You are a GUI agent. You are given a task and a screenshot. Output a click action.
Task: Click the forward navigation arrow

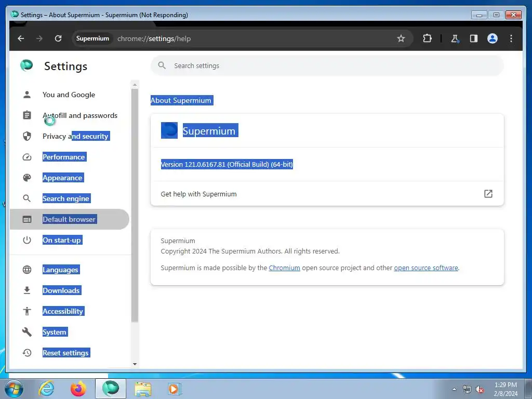[x=39, y=38]
